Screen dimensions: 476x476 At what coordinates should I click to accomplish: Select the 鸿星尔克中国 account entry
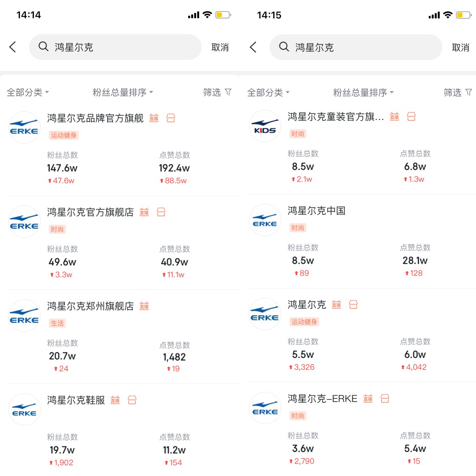tap(362, 241)
